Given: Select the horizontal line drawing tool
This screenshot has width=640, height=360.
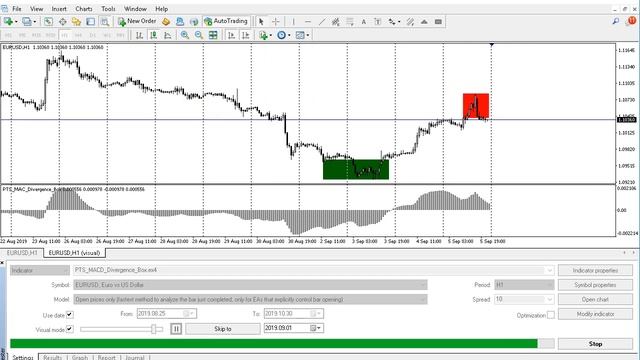Looking at the screenshot, I should [308, 22].
